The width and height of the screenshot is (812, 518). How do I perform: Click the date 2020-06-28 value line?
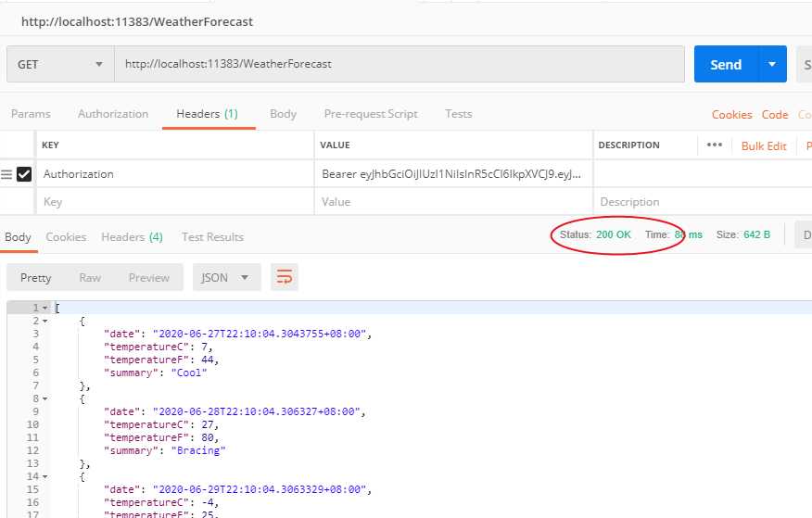tap(235, 411)
